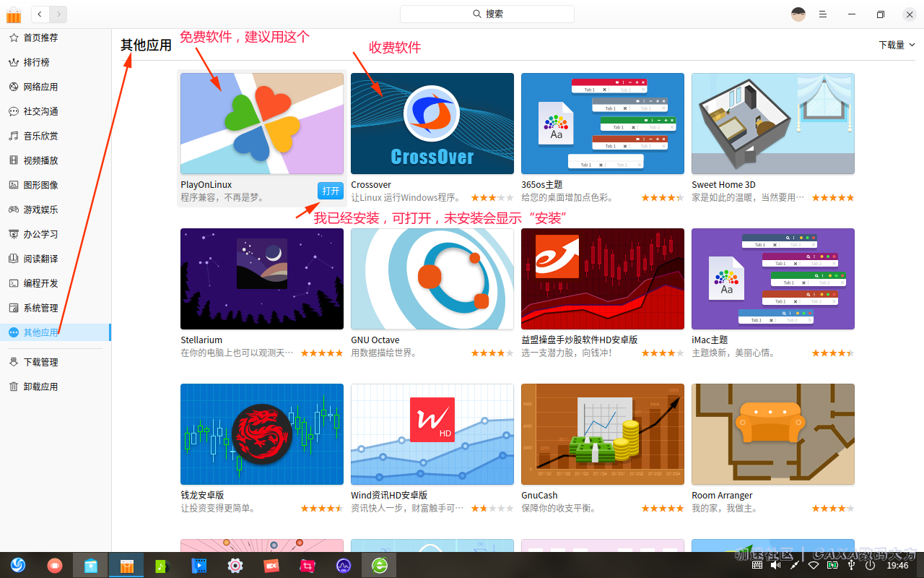Open the screenshot tool in taskbar

(308, 565)
